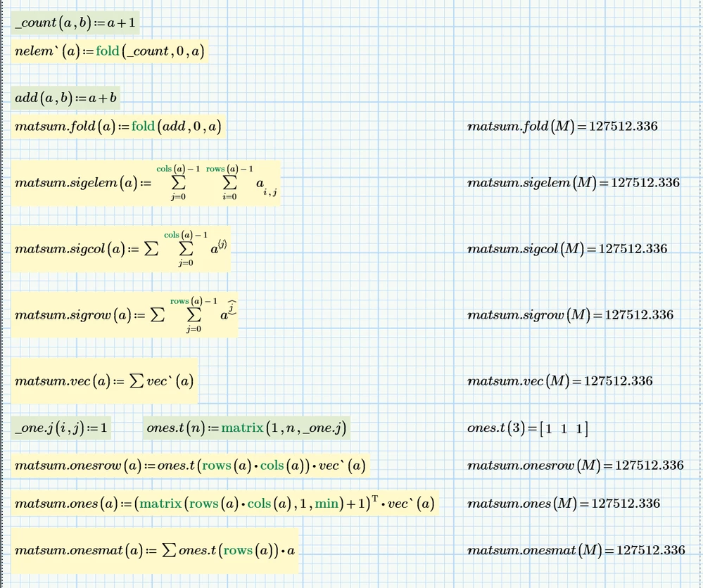This screenshot has height=588, width=703.
Task: Click the matsum.onesmat(M) evaluation result
Action: [576, 550]
